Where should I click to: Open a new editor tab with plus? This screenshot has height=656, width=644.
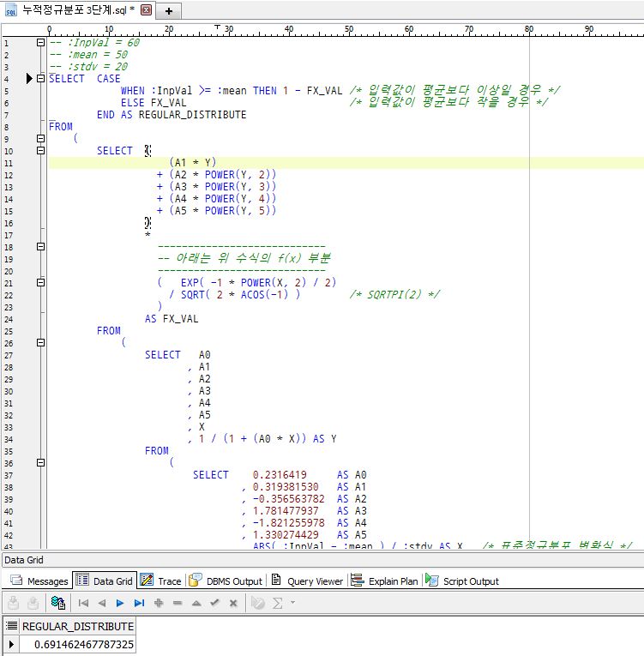pos(169,11)
